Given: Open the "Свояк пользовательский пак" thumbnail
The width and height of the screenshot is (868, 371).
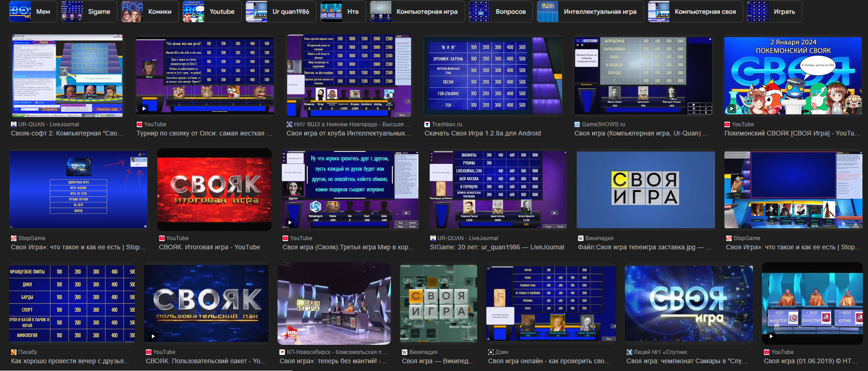Looking at the screenshot, I should tap(206, 304).
